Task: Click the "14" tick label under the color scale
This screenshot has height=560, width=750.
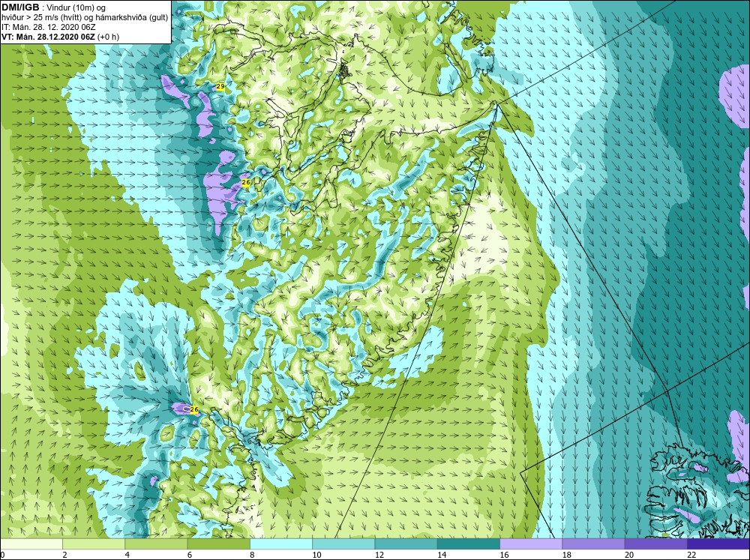Action: pos(442,555)
